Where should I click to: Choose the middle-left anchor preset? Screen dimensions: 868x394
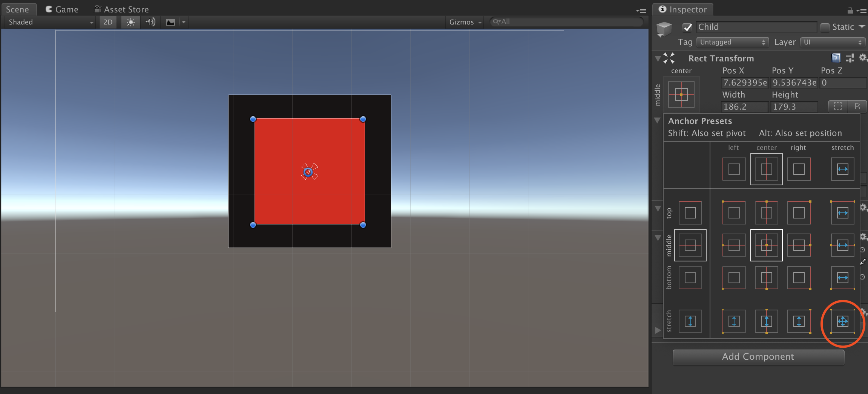734,245
